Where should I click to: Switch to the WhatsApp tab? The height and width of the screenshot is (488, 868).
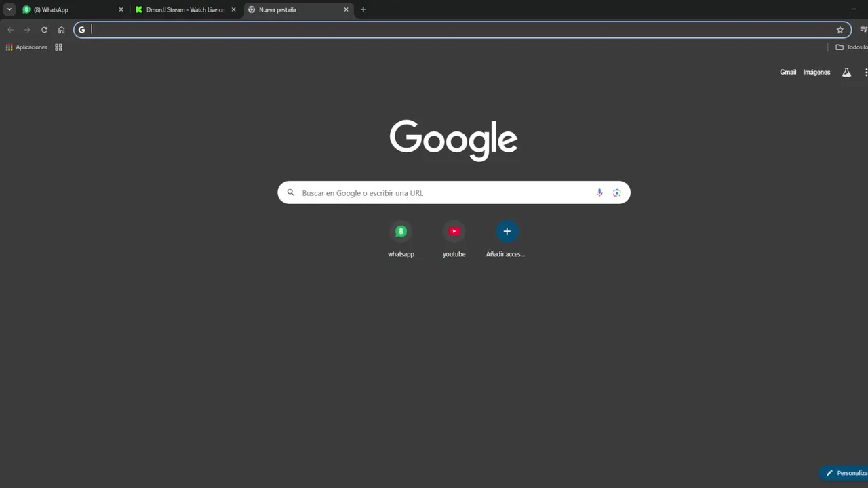73,9
